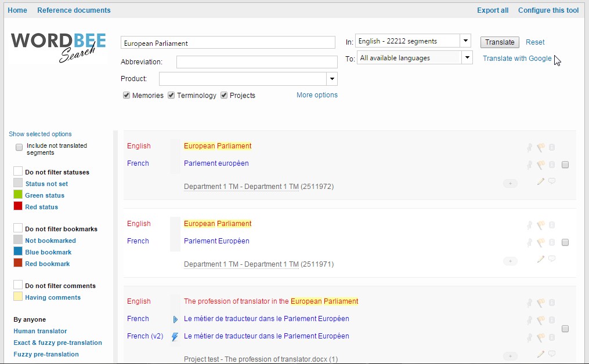Uncheck the Memories checkbox
The height and width of the screenshot is (364, 589).
point(127,96)
